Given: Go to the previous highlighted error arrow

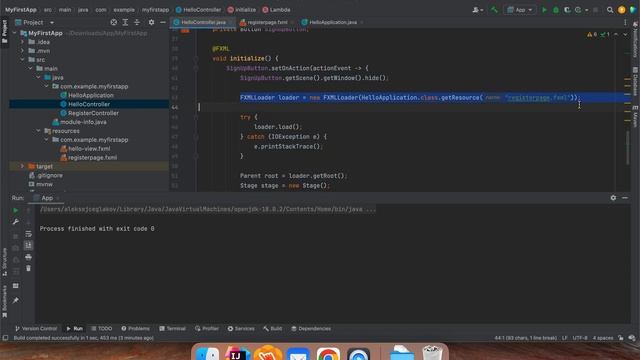Looking at the screenshot, I should [x=616, y=35].
